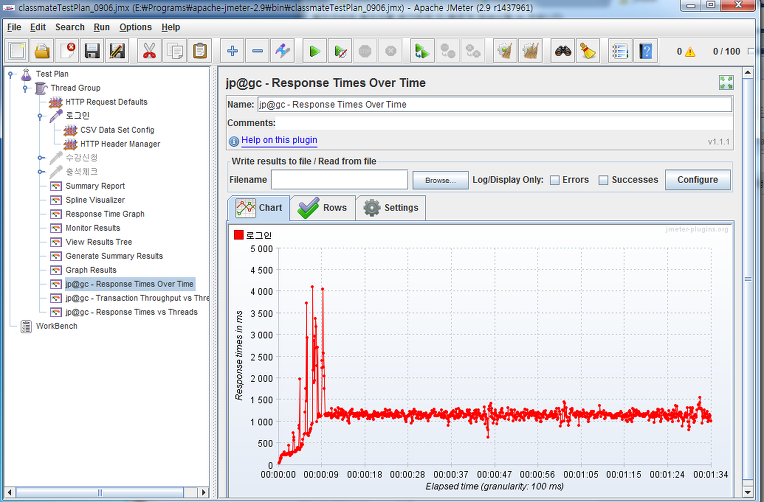Open the Help on this plugin link

click(x=279, y=140)
